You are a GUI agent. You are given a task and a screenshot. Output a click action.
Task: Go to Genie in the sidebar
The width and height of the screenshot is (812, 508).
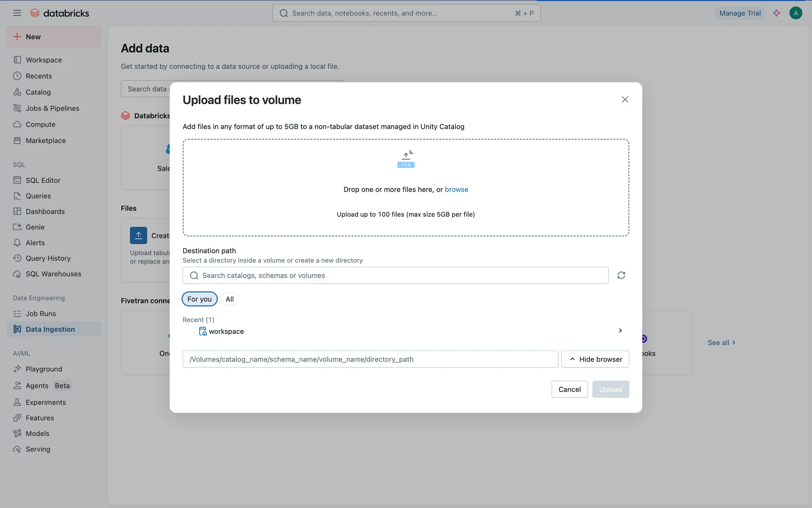tap(35, 227)
